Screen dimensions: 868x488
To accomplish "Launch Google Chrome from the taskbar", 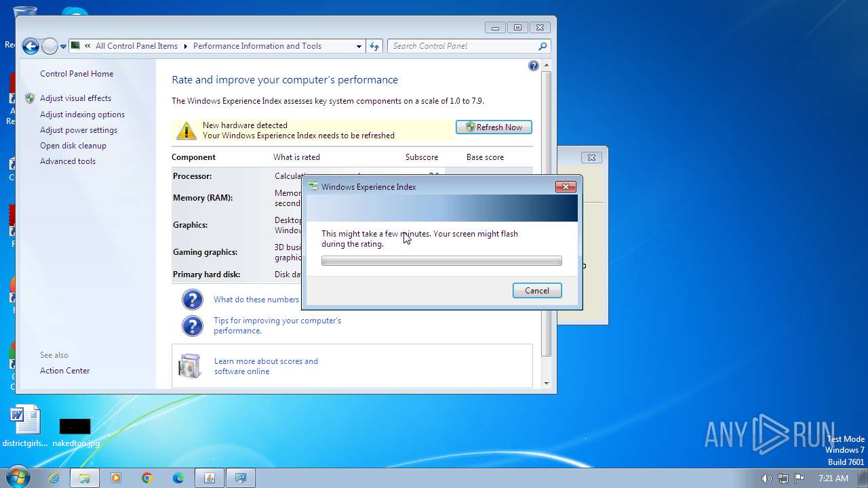I will (147, 478).
